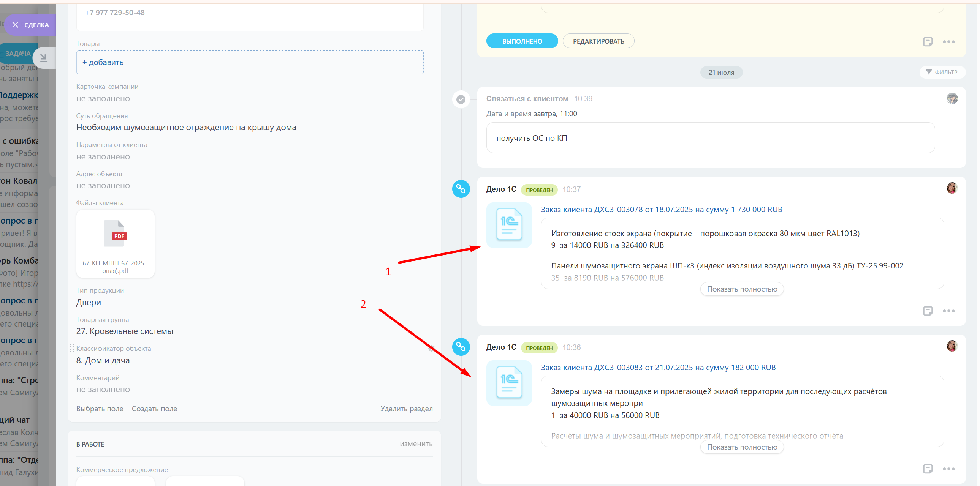This screenshot has height=486, width=980.
Task: Open user avatar on Связаться с клиентом card
Action: [x=952, y=98]
